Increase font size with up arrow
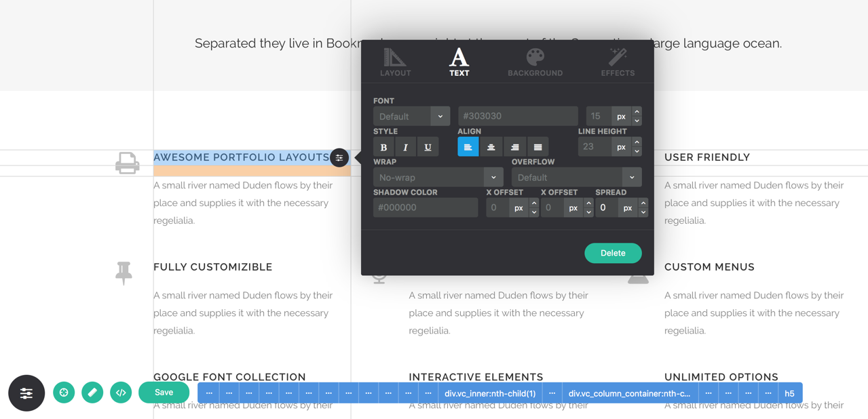 [x=637, y=112]
